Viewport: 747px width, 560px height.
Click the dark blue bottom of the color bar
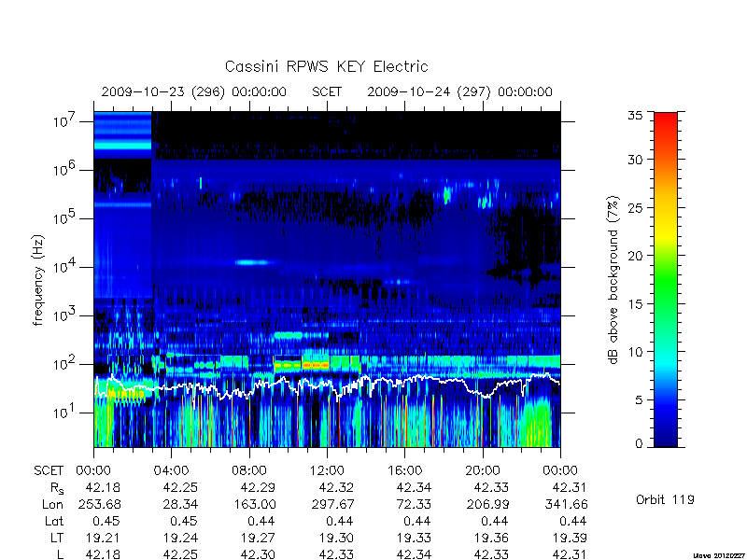click(x=666, y=441)
